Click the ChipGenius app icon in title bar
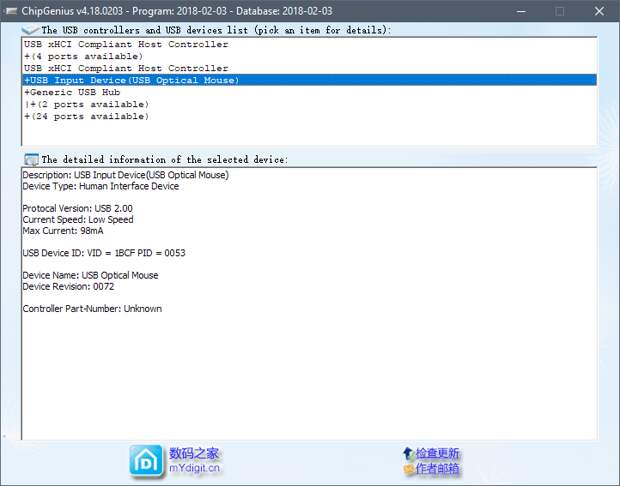Viewport: 620px width, 486px height. [x=11, y=11]
